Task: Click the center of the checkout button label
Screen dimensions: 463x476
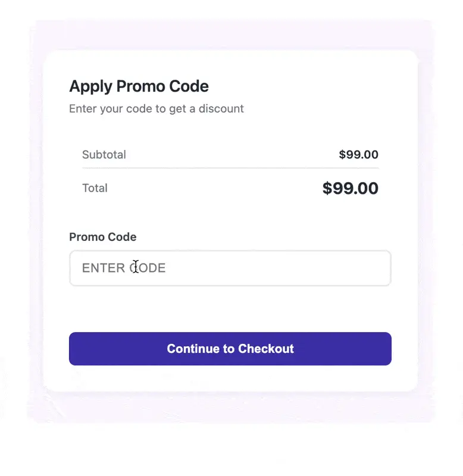Action: tap(230, 349)
